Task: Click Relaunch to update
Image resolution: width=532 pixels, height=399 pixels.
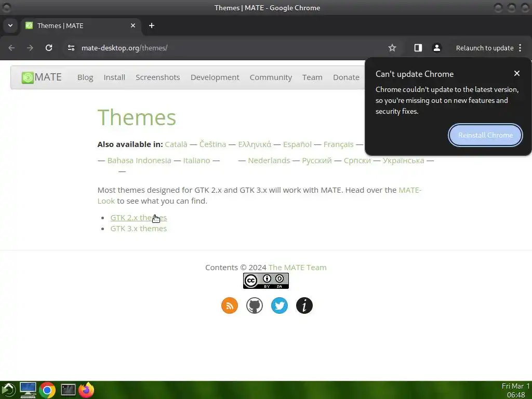Action: 485,48
